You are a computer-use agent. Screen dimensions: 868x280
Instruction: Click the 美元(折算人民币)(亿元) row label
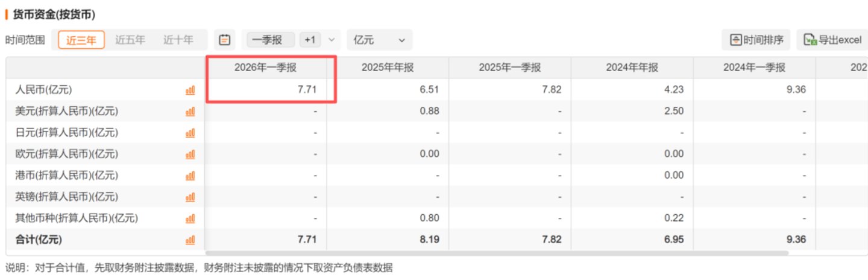coord(66,112)
